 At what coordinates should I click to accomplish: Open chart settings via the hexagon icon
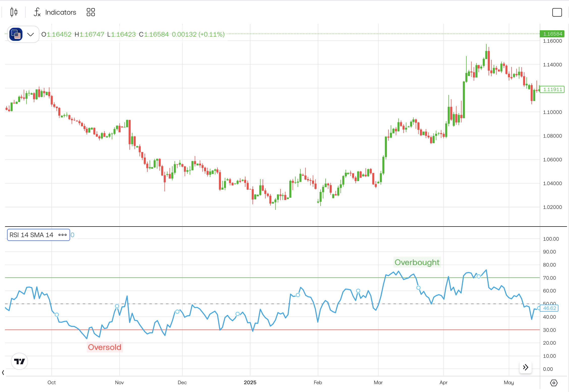tap(554, 383)
